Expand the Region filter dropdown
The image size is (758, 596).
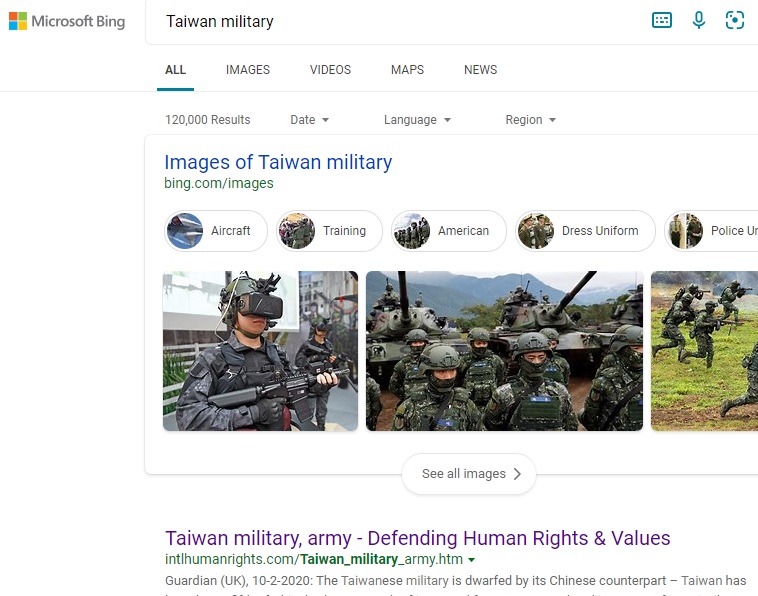coord(530,119)
